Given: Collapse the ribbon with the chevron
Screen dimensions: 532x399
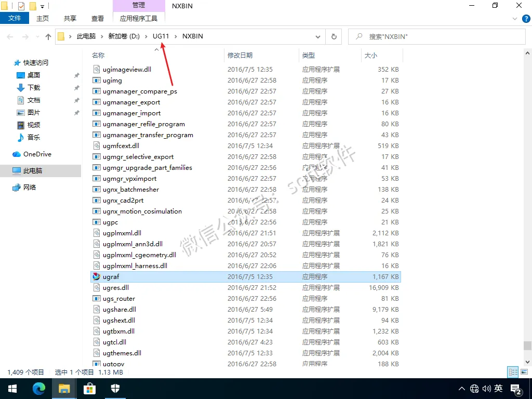Looking at the screenshot, I should [515, 19].
